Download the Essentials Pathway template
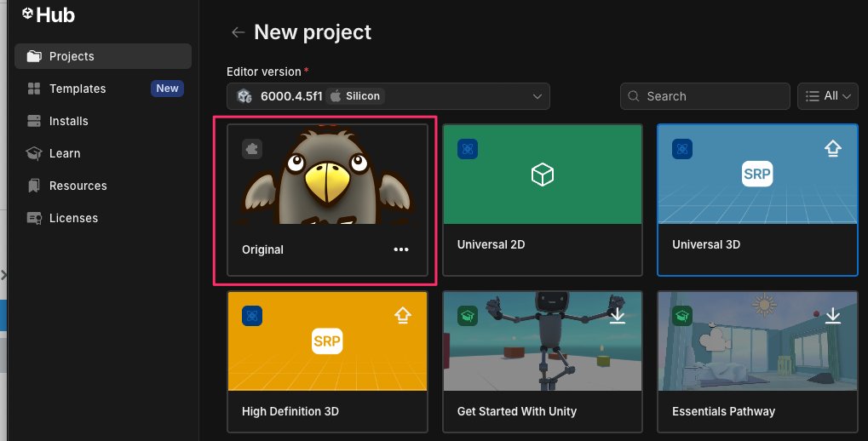The image size is (868, 441). pyautogui.click(x=832, y=315)
